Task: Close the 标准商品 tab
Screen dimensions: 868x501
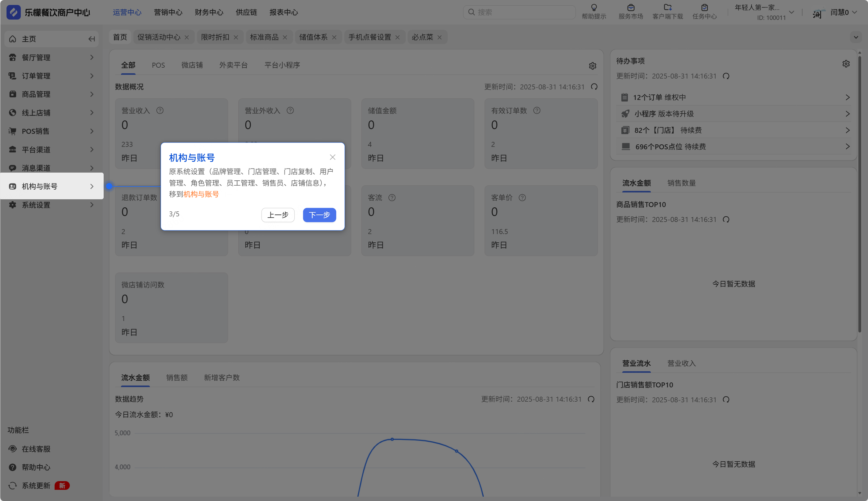Action: pos(285,37)
